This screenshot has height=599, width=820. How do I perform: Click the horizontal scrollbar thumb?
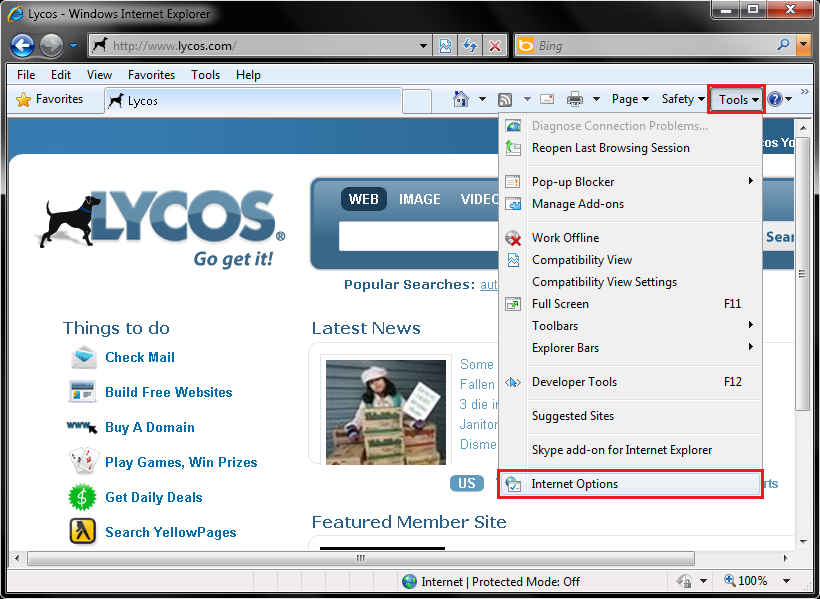click(361, 558)
